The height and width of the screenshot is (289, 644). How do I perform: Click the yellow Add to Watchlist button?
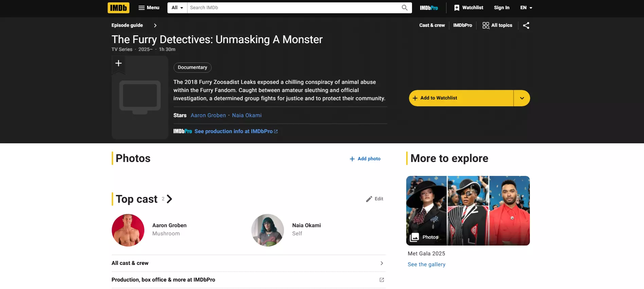coord(461,98)
